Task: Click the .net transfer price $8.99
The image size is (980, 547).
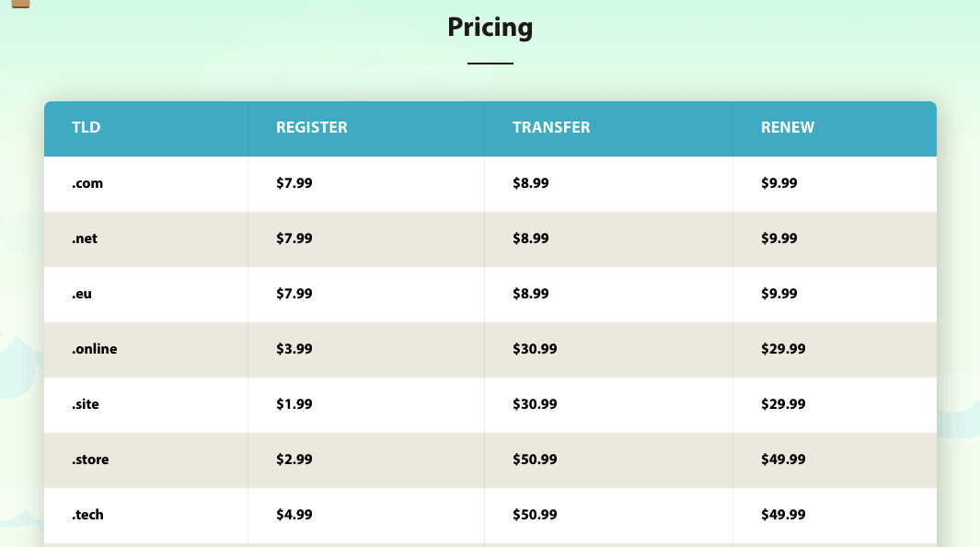Action: [531, 239]
